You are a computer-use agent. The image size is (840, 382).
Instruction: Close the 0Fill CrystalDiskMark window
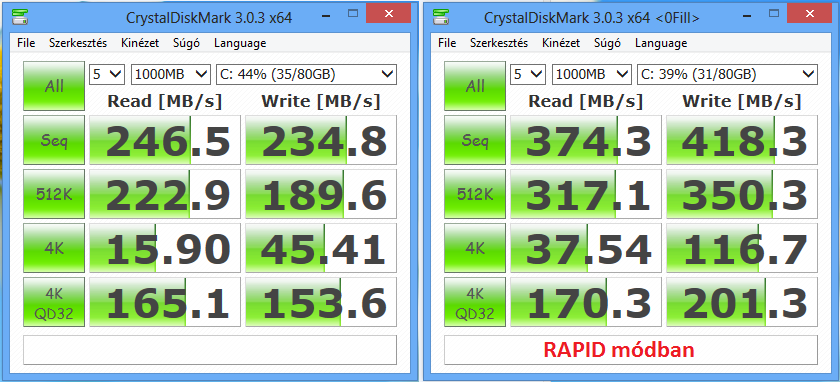(x=809, y=13)
